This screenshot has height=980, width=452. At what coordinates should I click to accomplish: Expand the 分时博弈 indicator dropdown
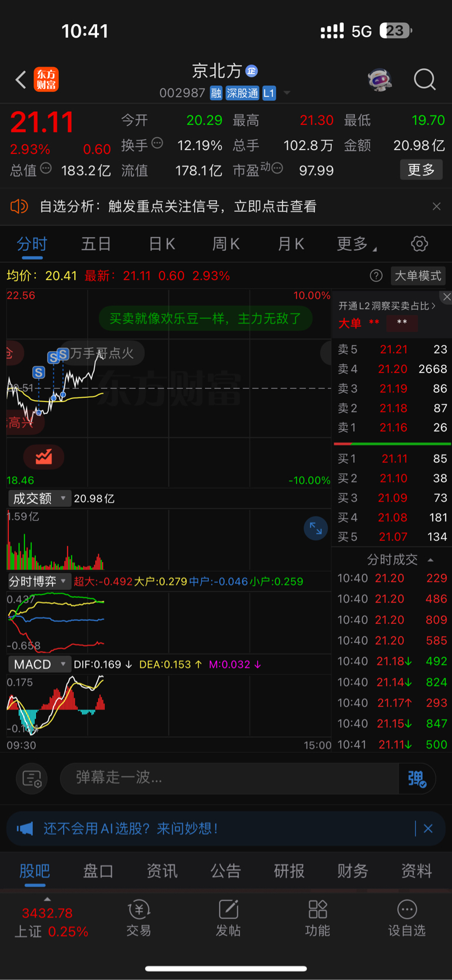coord(39,582)
